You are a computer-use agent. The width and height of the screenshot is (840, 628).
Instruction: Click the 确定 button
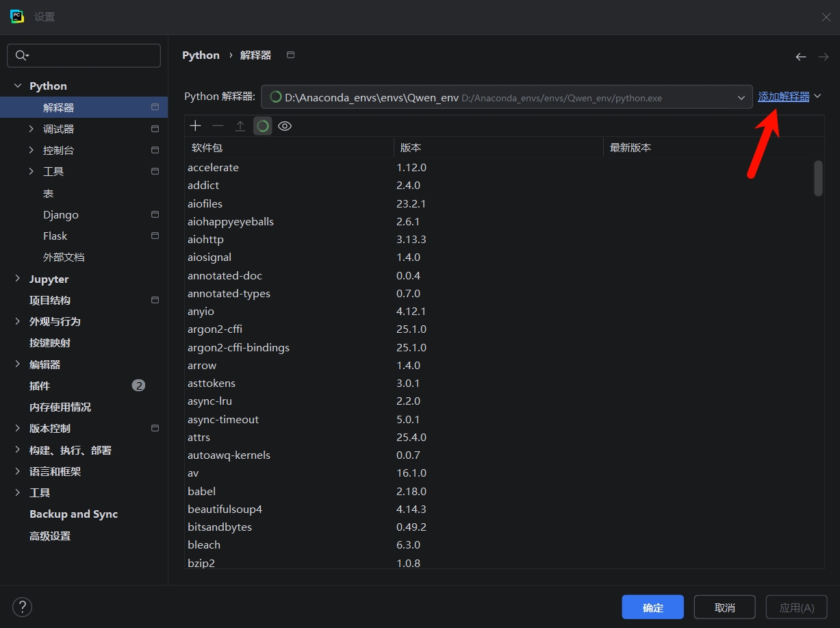pos(653,607)
